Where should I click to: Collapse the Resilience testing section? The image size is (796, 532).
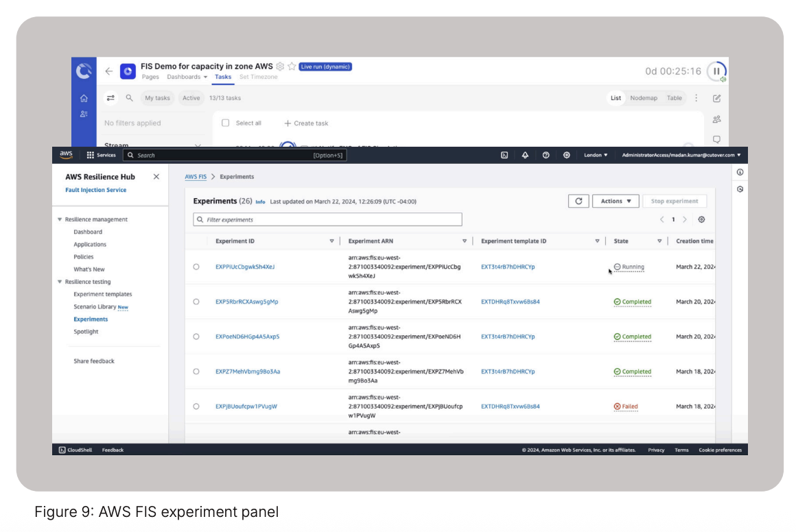pos(60,282)
